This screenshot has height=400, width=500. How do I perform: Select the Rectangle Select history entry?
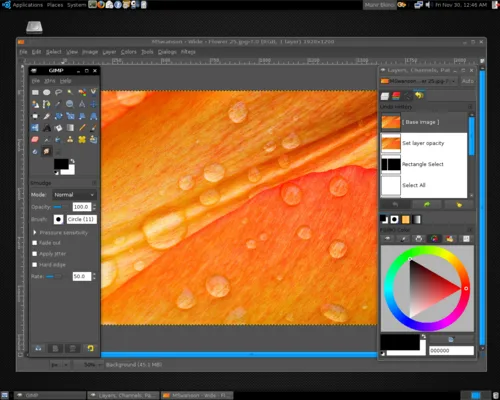tap(423, 164)
